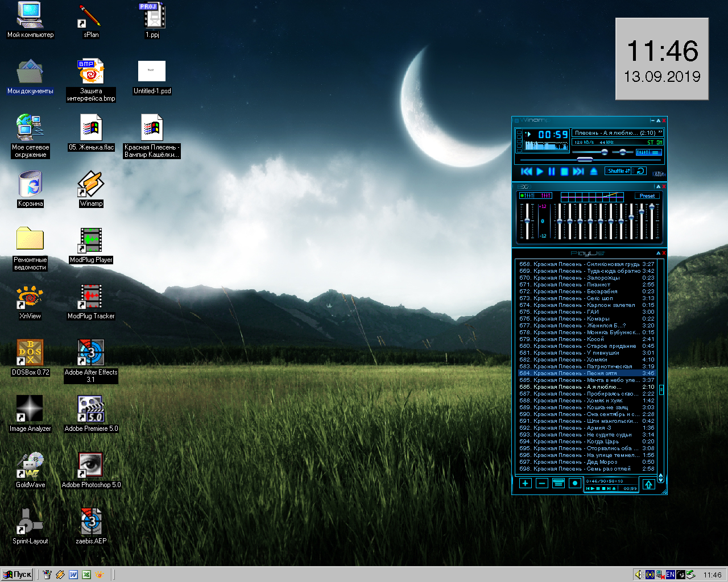Toggle Shuffle mode in Winamp

618,171
